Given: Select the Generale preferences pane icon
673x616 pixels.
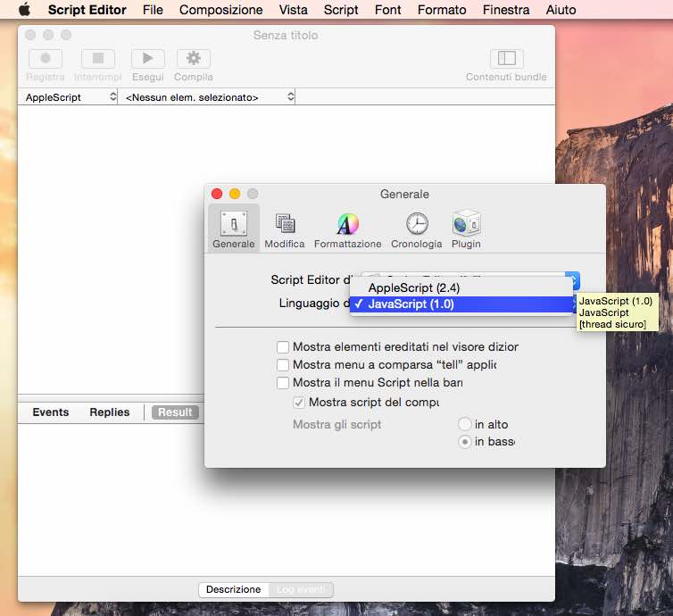Looking at the screenshot, I should click(x=234, y=229).
